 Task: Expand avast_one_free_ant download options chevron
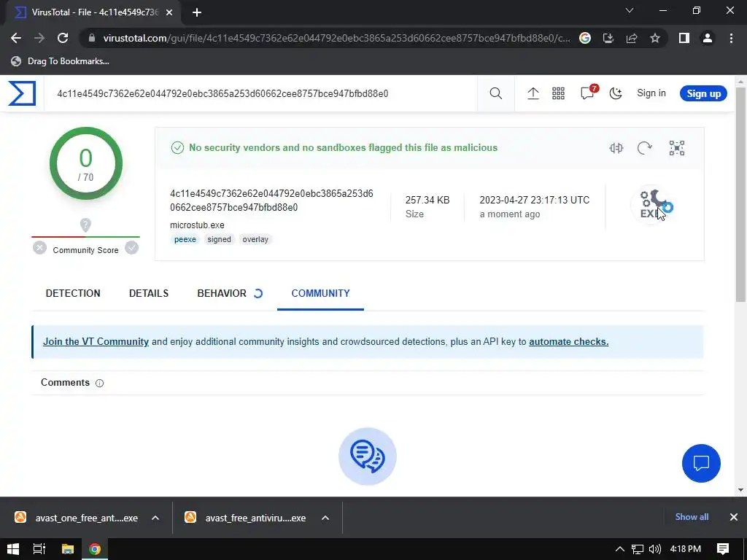point(155,518)
